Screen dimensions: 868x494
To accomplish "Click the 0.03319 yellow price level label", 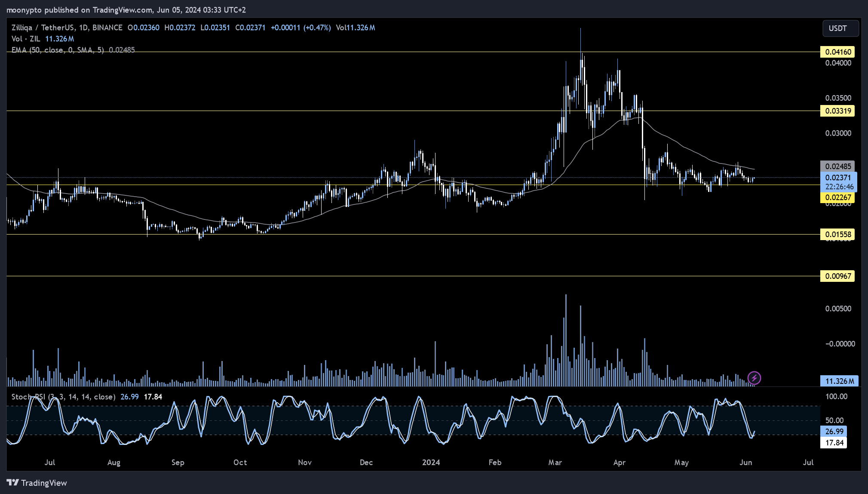I will click(x=837, y=111).
